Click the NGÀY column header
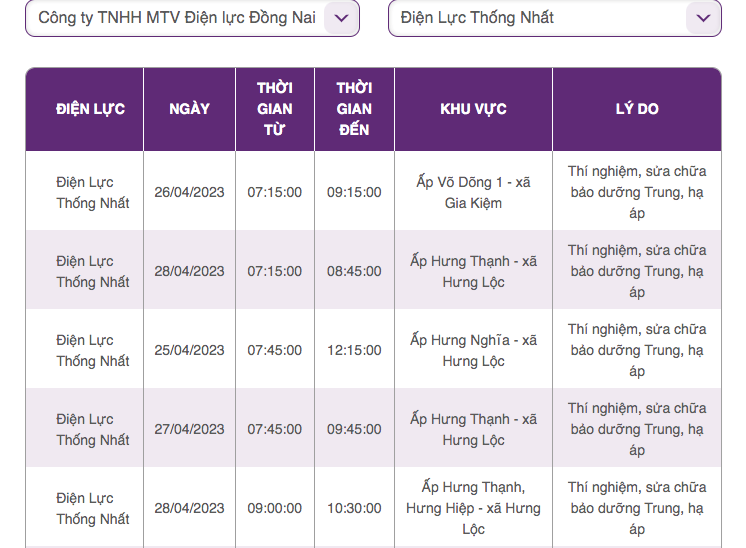Image resolution: width=746 pixels, height=548 pixels. [189, 109]
